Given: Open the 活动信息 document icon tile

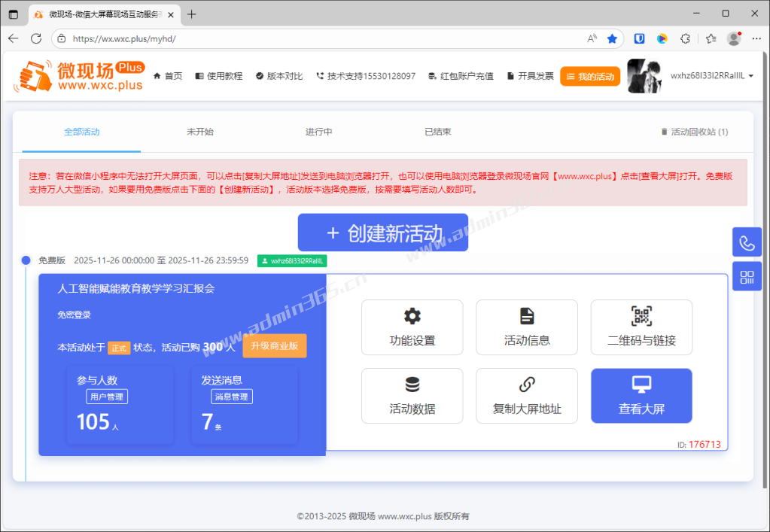Looking at the screenshot, I should (x=527, y=327).
